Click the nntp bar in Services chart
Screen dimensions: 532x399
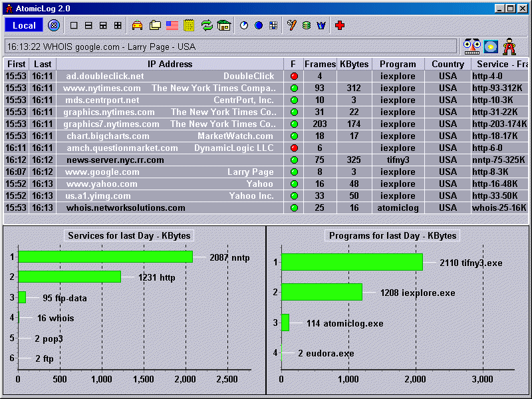coord(106,257)
